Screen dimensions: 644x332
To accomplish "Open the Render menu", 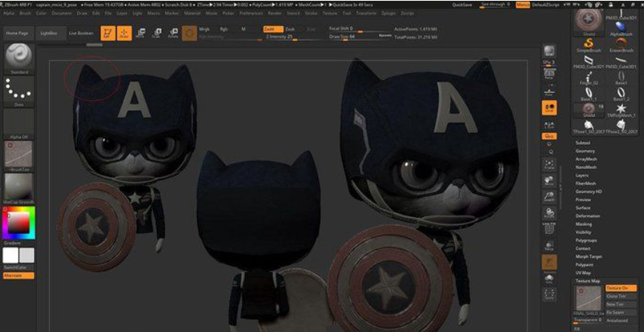I will (x=274, y=13).
